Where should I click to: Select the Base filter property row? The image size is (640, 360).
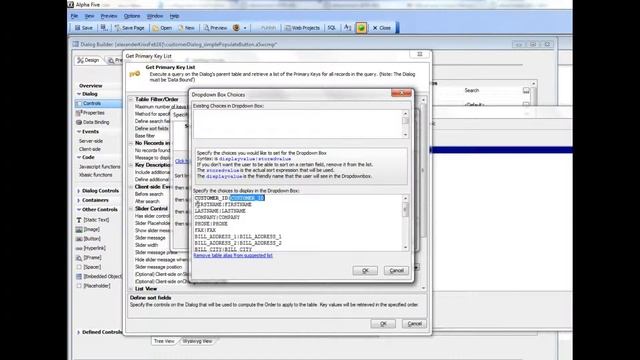(145, 136)
